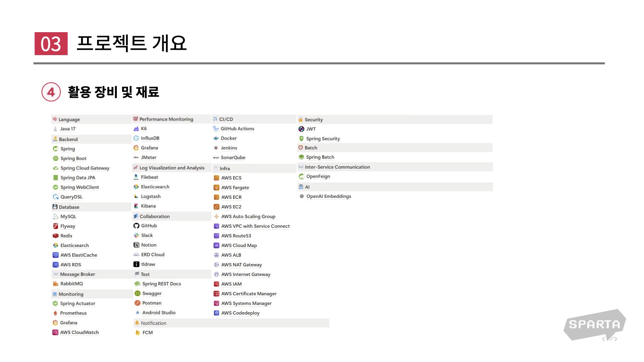Select the "AWS Auto Scaling Group" entry
Viewport: 644px width, 362px height.
(x=248, y=216)
